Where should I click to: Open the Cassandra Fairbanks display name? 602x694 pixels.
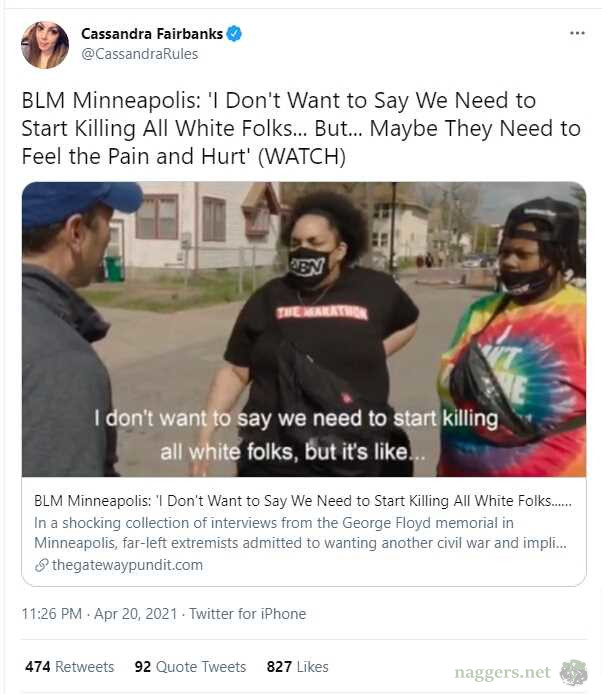tap(152, 34)
